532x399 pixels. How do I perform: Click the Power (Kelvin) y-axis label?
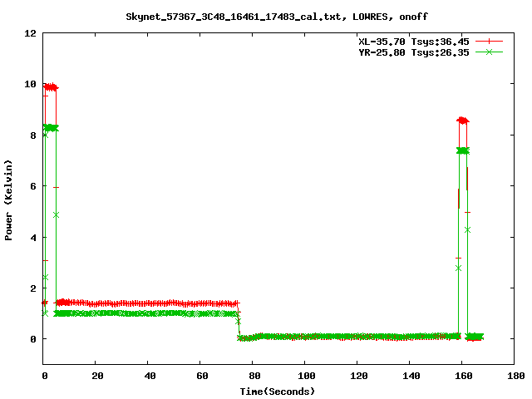point(8,200)
